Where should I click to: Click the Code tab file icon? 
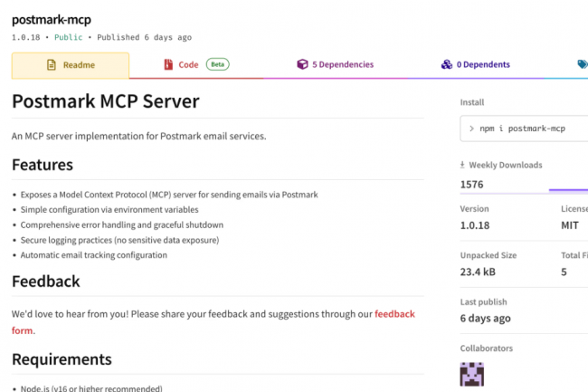pyautogui.click(x=168, y=65)
